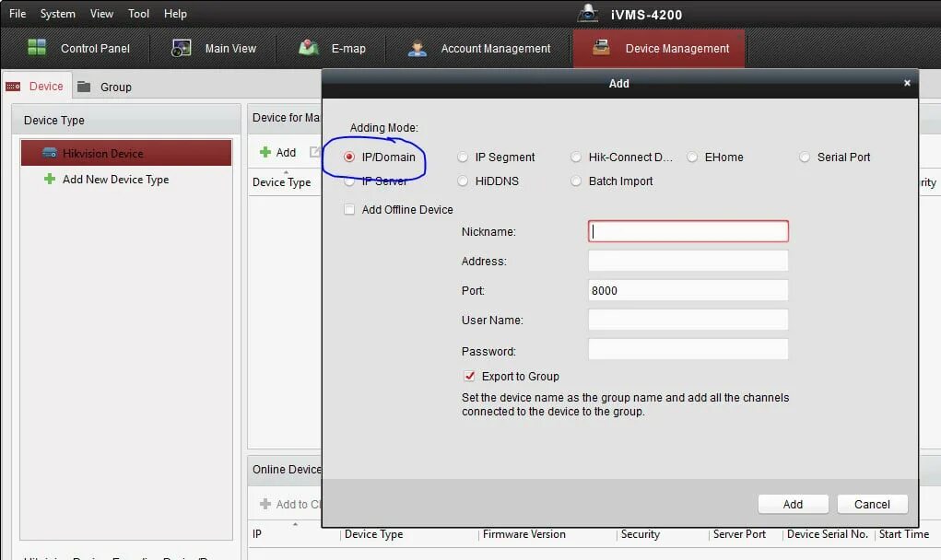Check the Add Offline Device checkbox
This screenshot has width=941, height=560.
[349, 209]
